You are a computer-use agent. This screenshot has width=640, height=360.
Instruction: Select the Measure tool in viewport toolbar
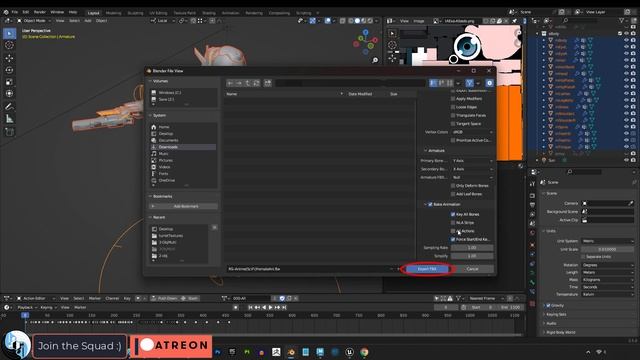pyautogui.click(x=9, y=119)
